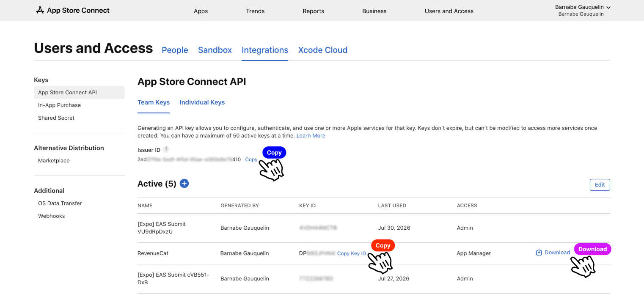Copy the Issuer ID via Copy link
The height and width of the screenshot is (294, 644).
point(251,159)
